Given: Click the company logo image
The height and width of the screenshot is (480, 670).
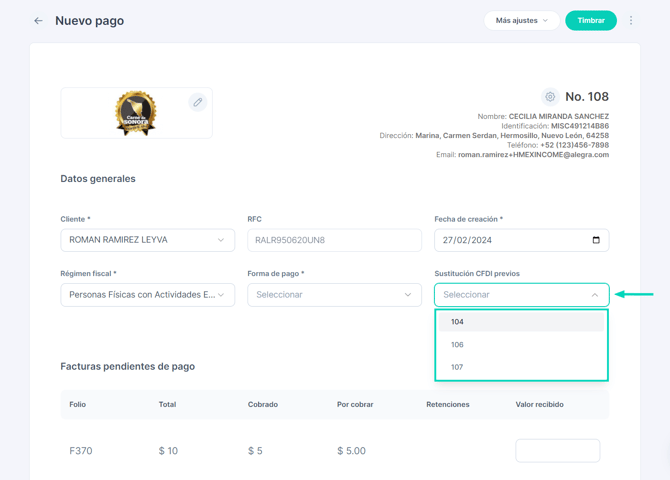Looking at the screenshot, I should (136, 113).
